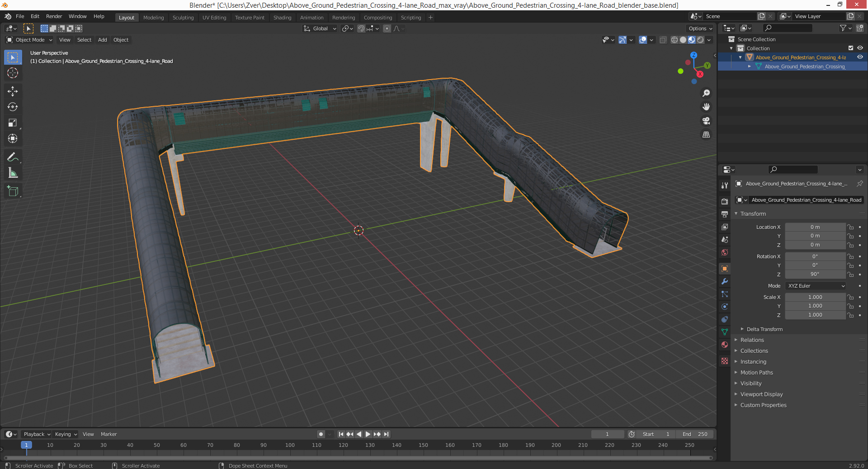Expand the Delta Transform panel
The height and width of the screenshot is (469, 868).
[x=764, y=329]
